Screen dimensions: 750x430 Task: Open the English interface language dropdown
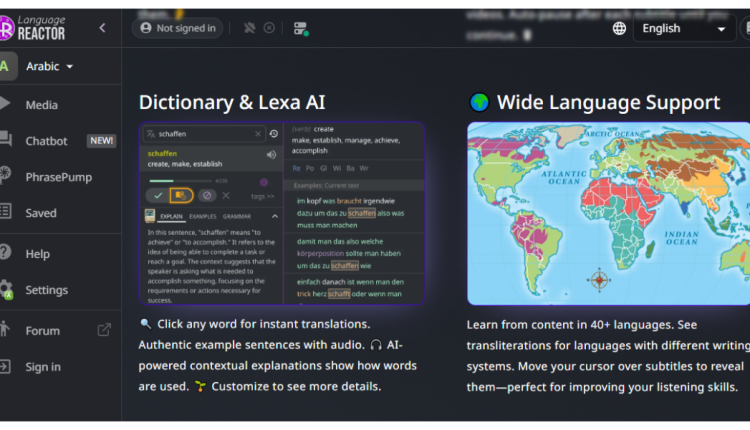[684, 29]
